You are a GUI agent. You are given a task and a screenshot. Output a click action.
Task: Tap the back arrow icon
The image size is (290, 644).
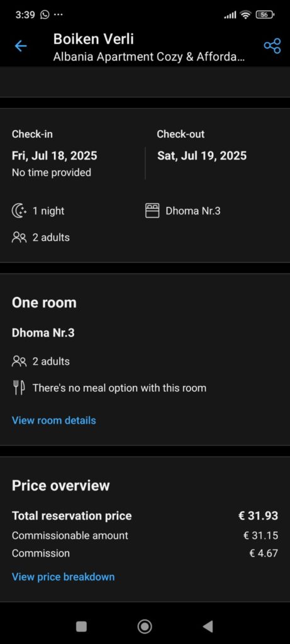pyautogui.click(x=21, y=46)
